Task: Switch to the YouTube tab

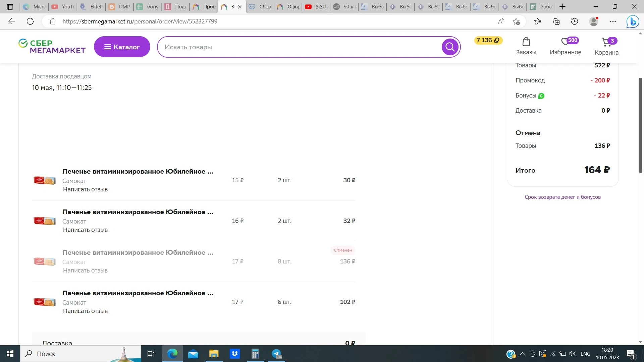Action: click(x=63, y=7)
